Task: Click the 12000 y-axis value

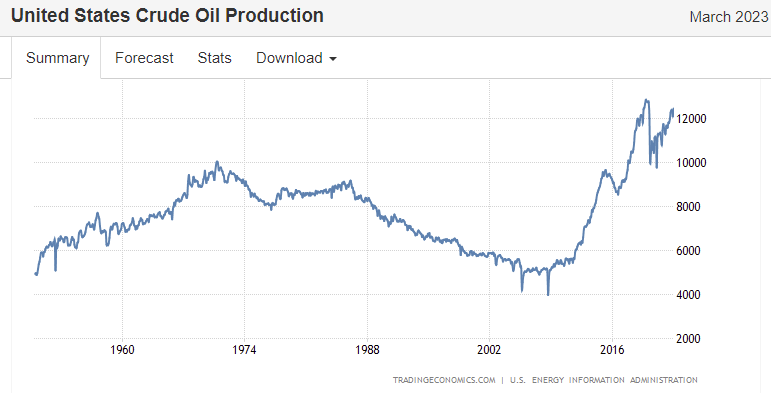Action: coord(691,119)
